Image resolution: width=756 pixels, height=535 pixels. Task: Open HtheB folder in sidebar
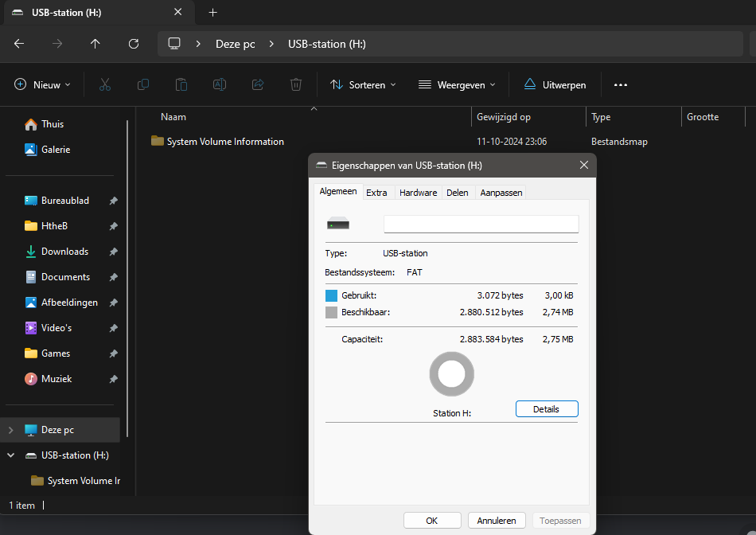46,226
